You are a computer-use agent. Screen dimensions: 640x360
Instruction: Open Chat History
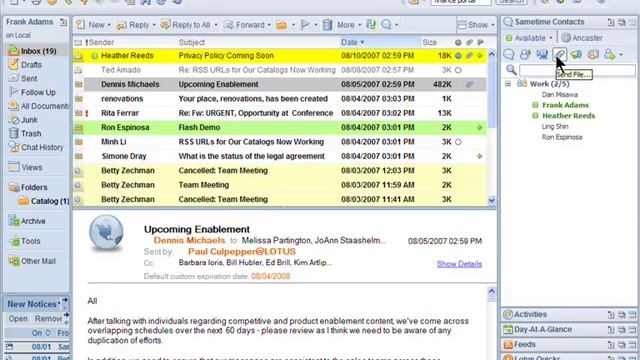(36, 147)
